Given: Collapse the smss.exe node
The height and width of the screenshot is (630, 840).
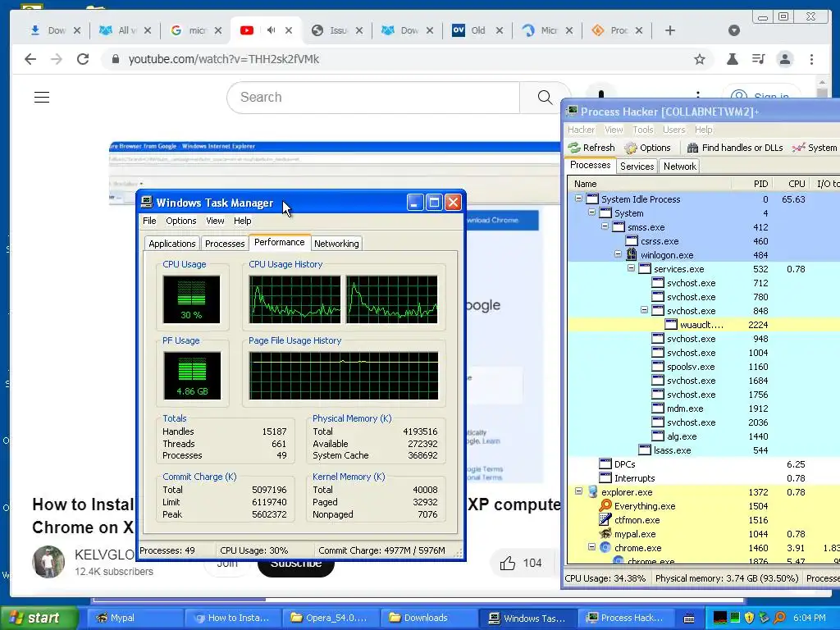Looking at the screenshot, I should point(605,226).
